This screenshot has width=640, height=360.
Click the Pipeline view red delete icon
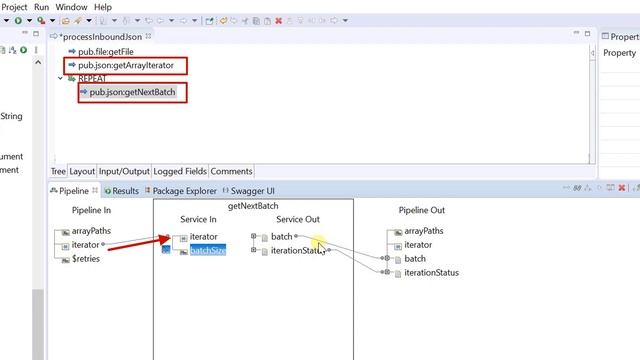[x=622, y=188]
